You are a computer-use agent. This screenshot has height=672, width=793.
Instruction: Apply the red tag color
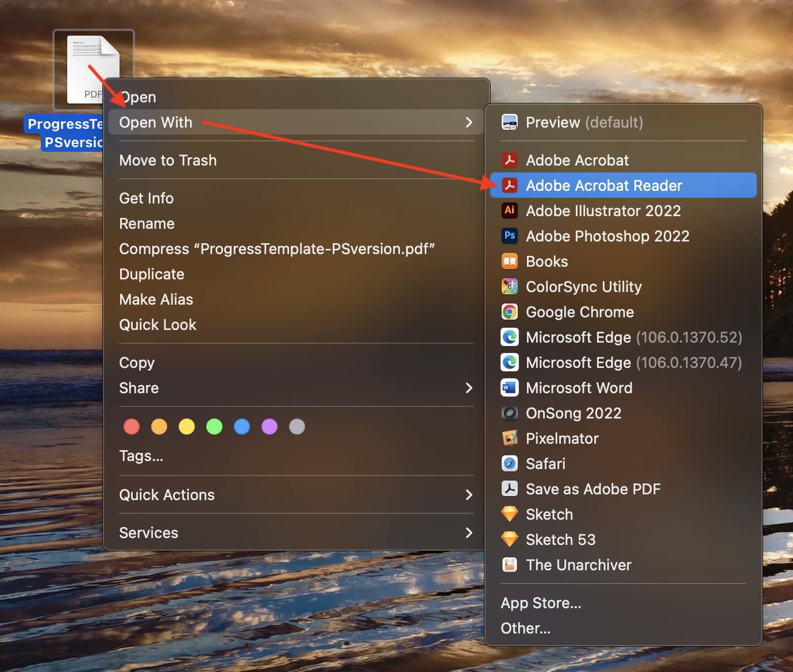(x=132, y=427)
